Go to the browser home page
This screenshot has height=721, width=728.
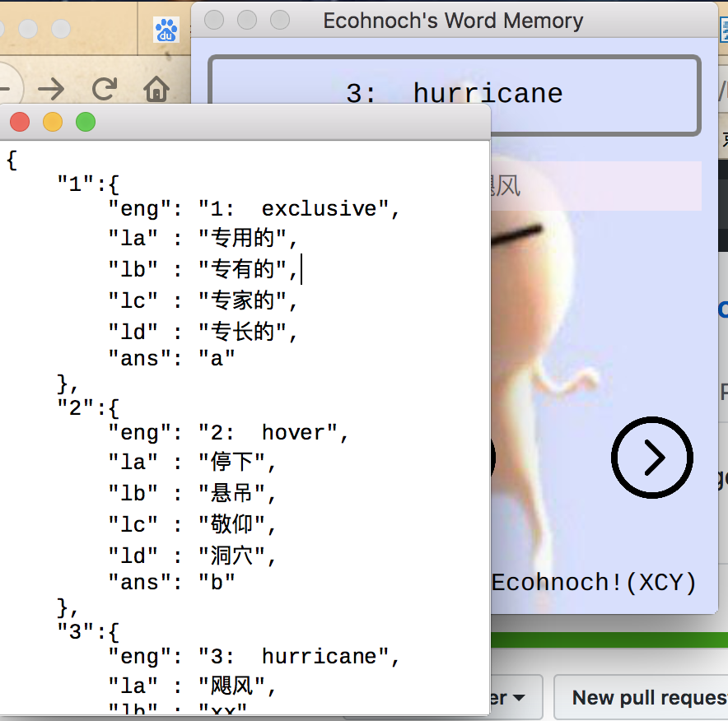pos(156,88)
